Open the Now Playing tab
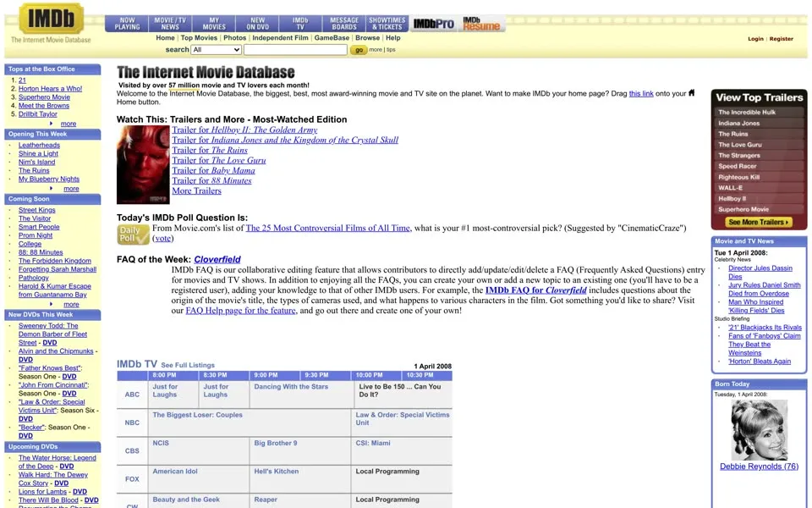 [x=127, y=24]
